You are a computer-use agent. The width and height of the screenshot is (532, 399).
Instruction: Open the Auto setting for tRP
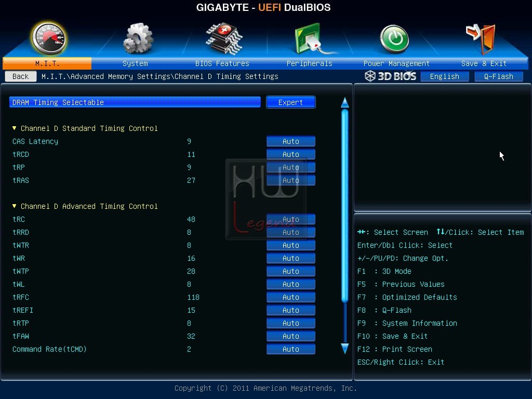(x=291, y=167)
